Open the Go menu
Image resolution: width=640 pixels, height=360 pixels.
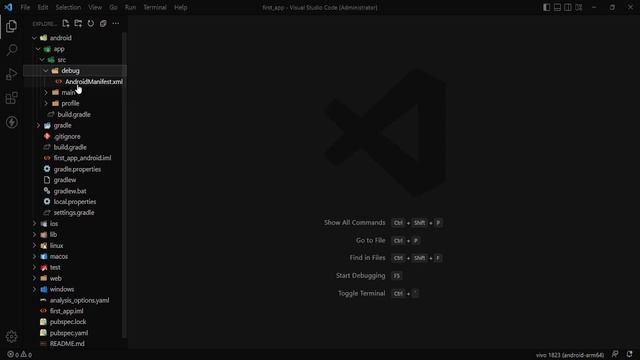click(x=113, y=7)
